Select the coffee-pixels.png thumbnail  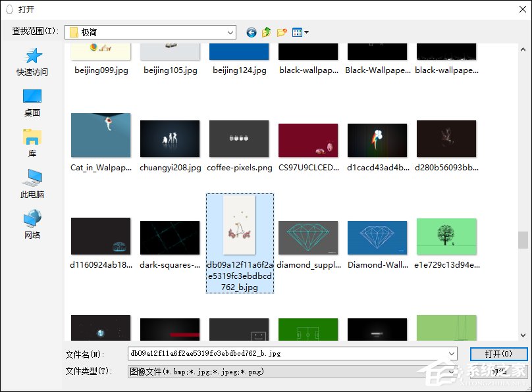(x=238, y=138)
